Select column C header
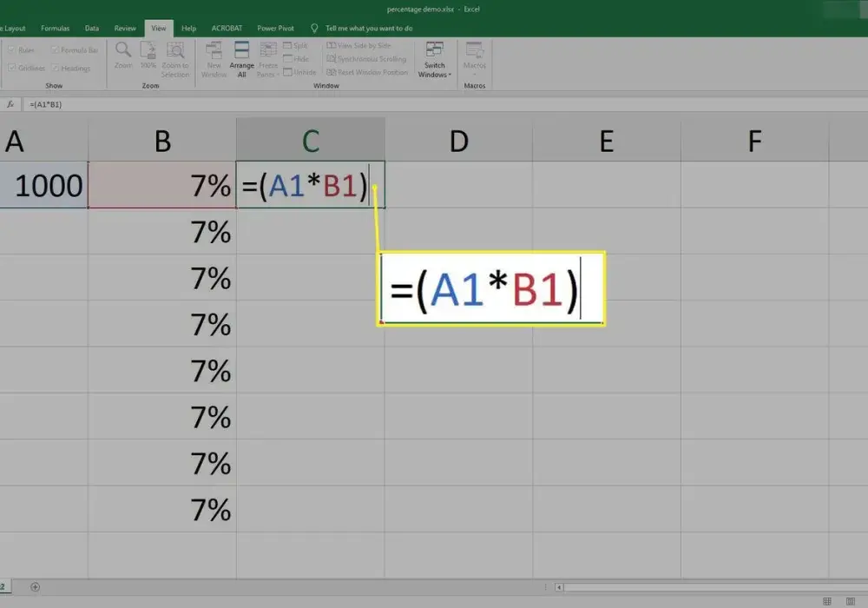The width and height of the screenshot is (868, 608). [311, 141]
